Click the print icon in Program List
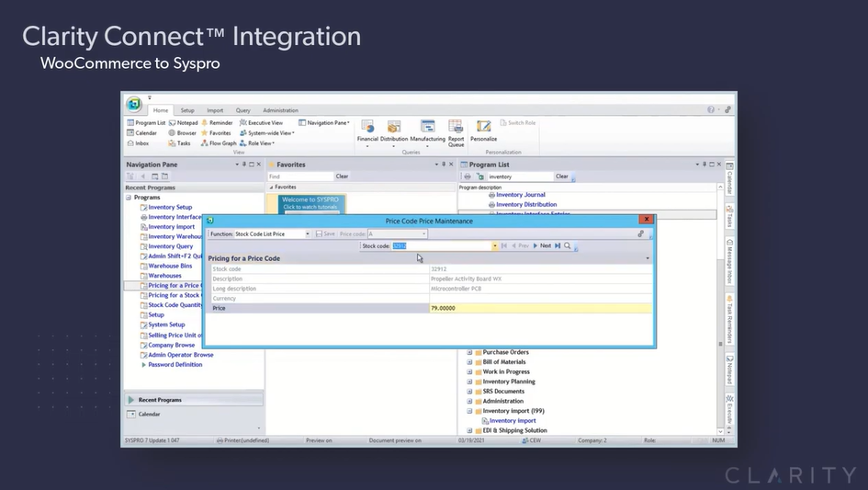 click(468, 177)
